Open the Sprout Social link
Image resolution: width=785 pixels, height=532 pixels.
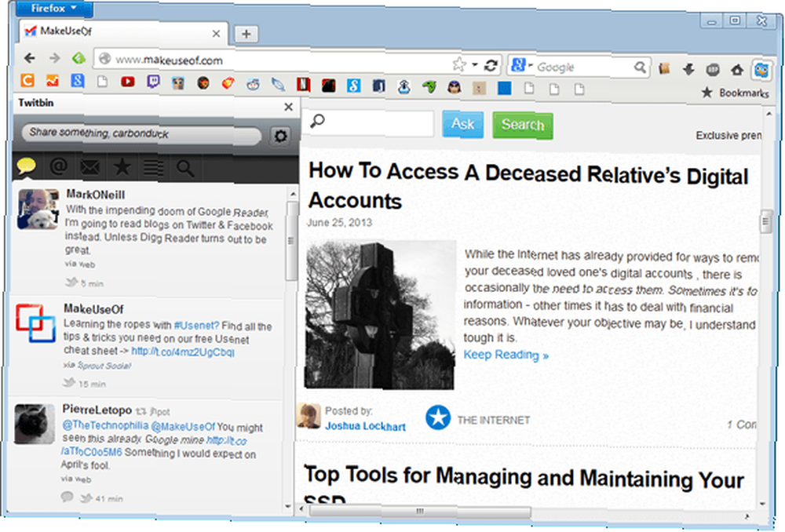[x=104, y=366]
